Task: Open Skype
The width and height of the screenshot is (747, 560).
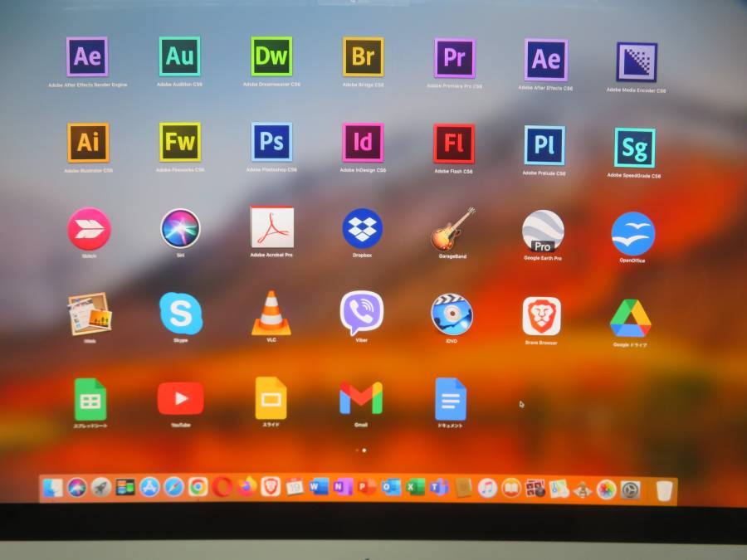Action: tap(181, 314)
